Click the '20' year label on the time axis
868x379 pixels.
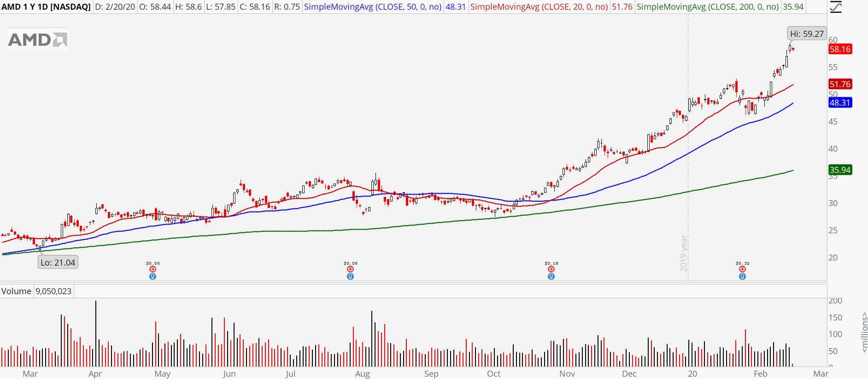click(x=692, y=374)
